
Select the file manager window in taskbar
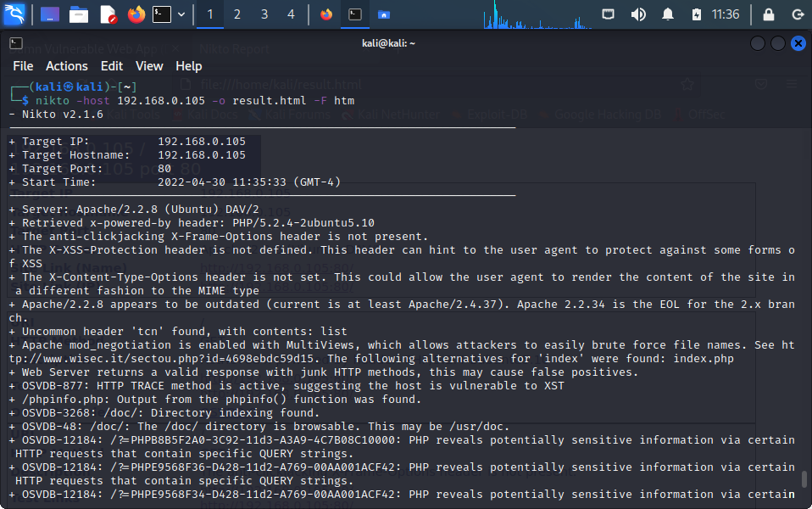point(384,14)
